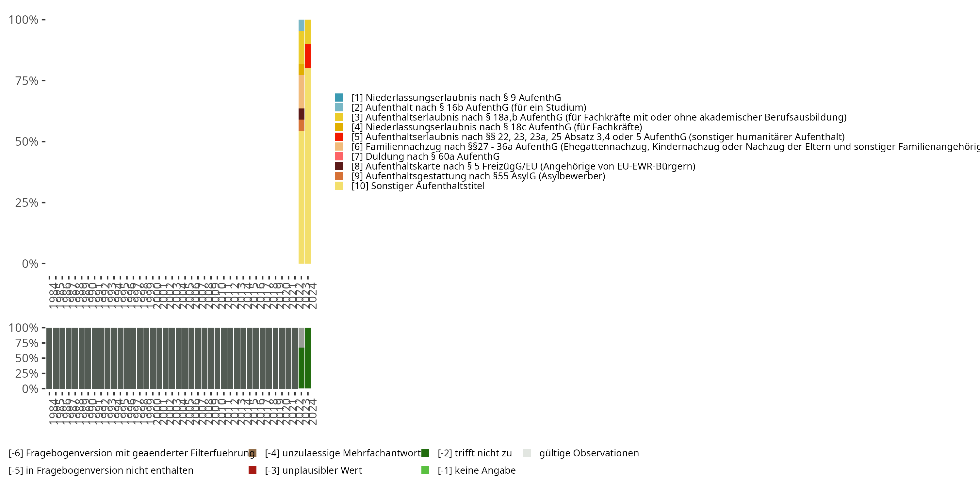The width and height of the screenshot is (980, 490).
Task: Click the dark brown segment in the 2023 bar
Action: click(x=301, y=114)
